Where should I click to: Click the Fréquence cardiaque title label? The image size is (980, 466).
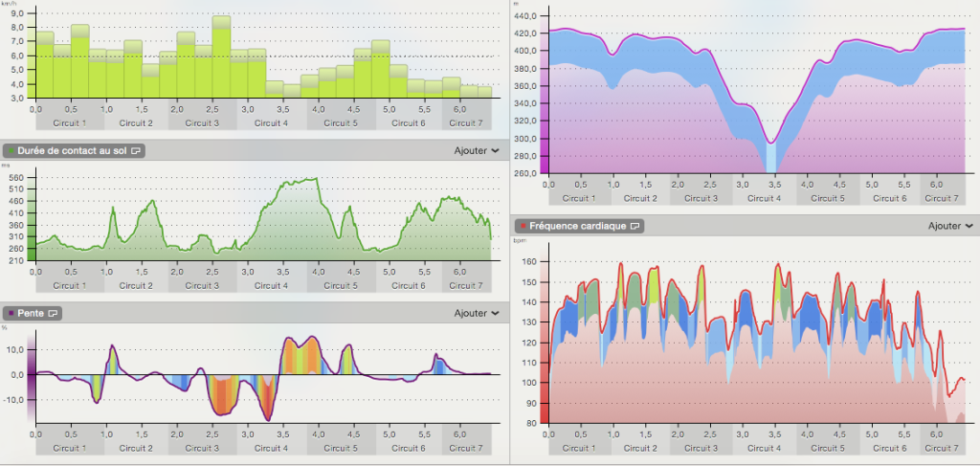(x=578, y=226)
